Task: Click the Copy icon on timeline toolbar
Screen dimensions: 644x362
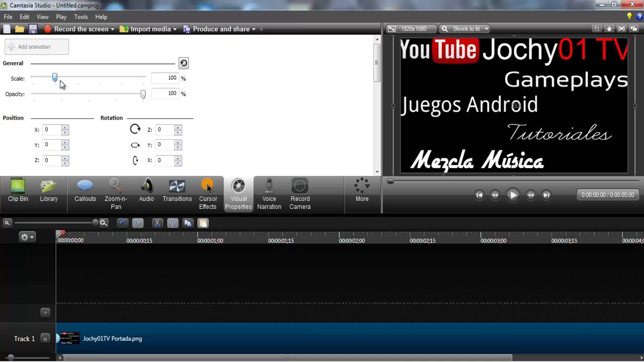Action: pyautogui.click(x=188, y=223)
